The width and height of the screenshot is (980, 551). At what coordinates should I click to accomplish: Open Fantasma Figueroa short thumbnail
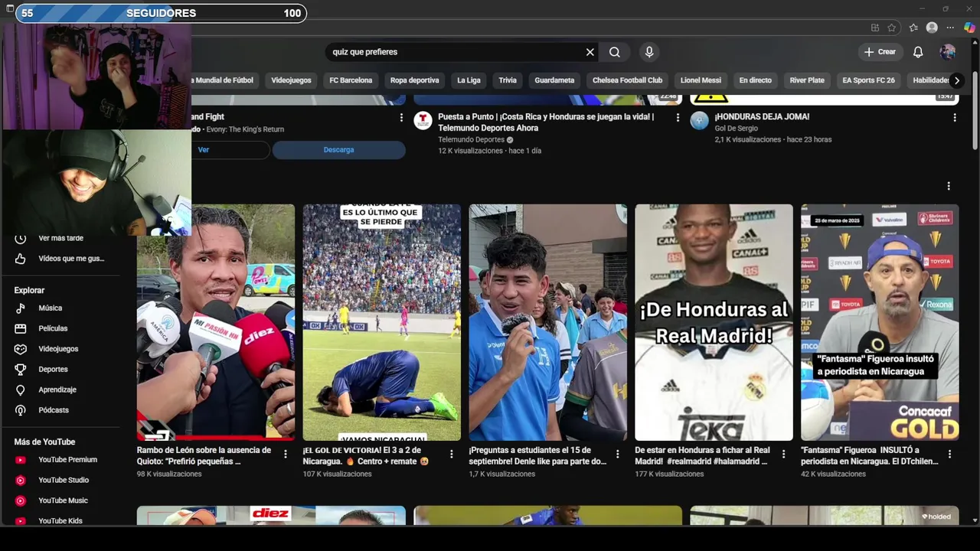[x=880, y=322]
